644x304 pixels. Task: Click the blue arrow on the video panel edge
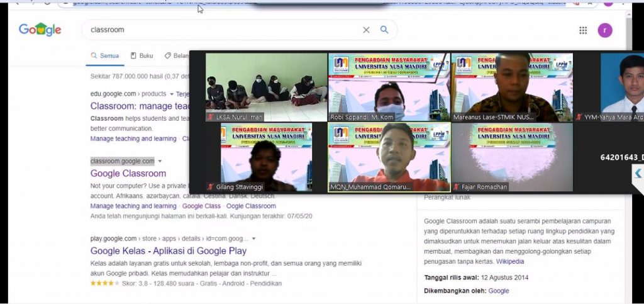(638, 173)
